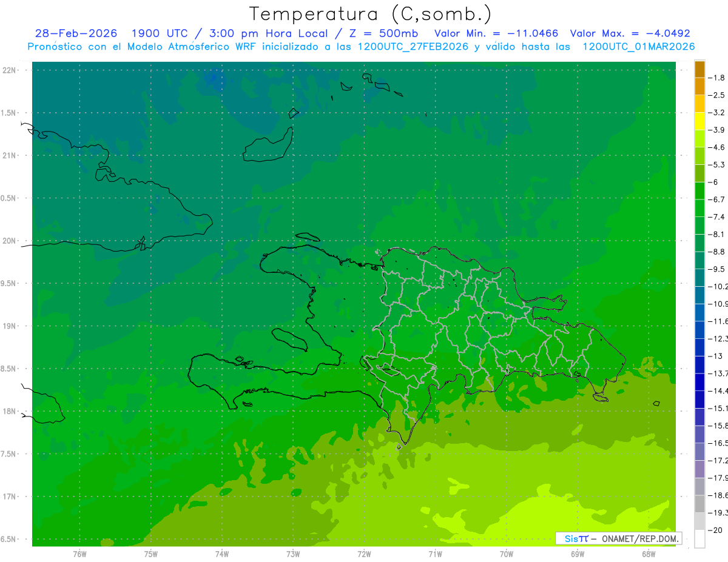Click 'Valor Max. = -4.0492' value
Viewport: 728px width, 562px height.
(x=630, y=33)
